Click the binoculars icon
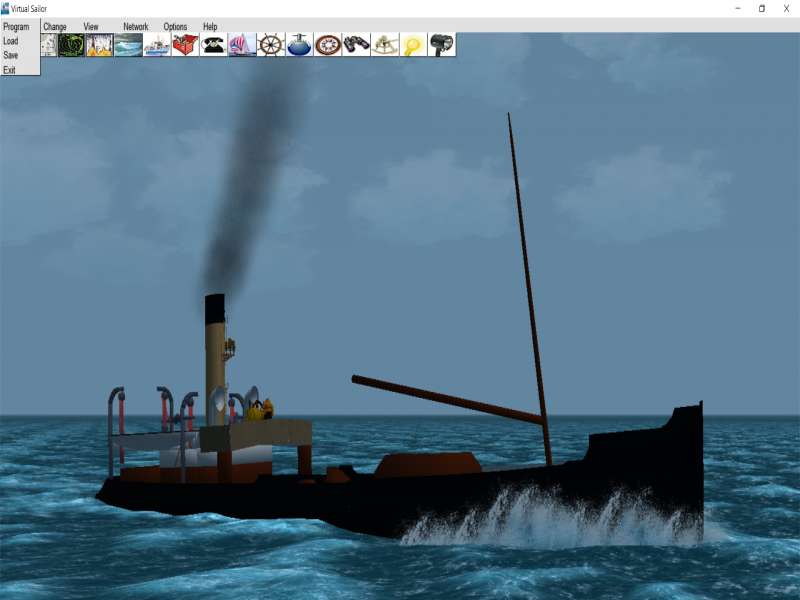Screen dimensions: 800x600 356,45
